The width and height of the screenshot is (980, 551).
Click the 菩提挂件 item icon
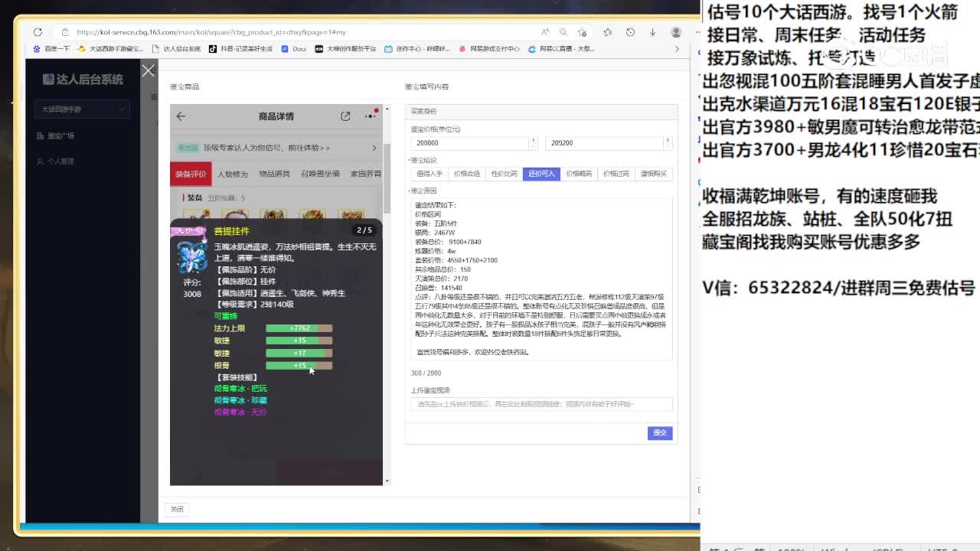coord(191,258)
